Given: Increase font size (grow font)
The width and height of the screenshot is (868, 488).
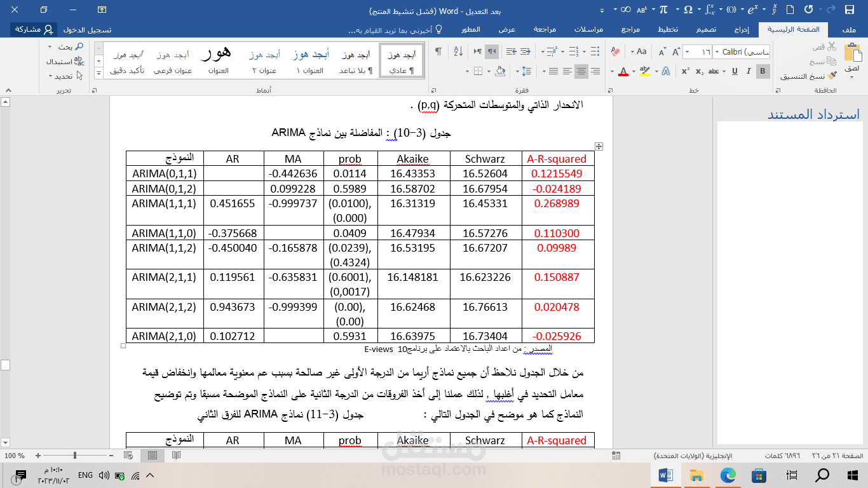Looking at the screenshot, I should tap(676, 51).
